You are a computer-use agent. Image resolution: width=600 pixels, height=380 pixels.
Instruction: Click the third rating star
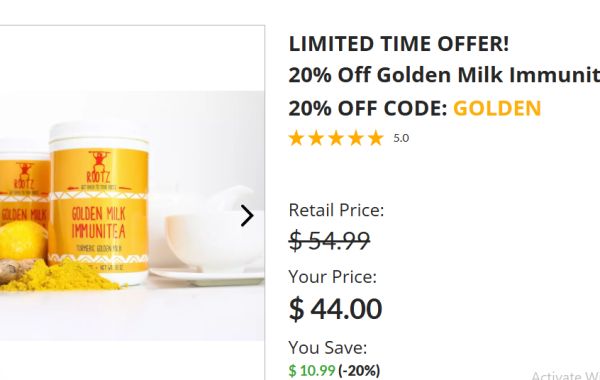click(x=336, y=138)
